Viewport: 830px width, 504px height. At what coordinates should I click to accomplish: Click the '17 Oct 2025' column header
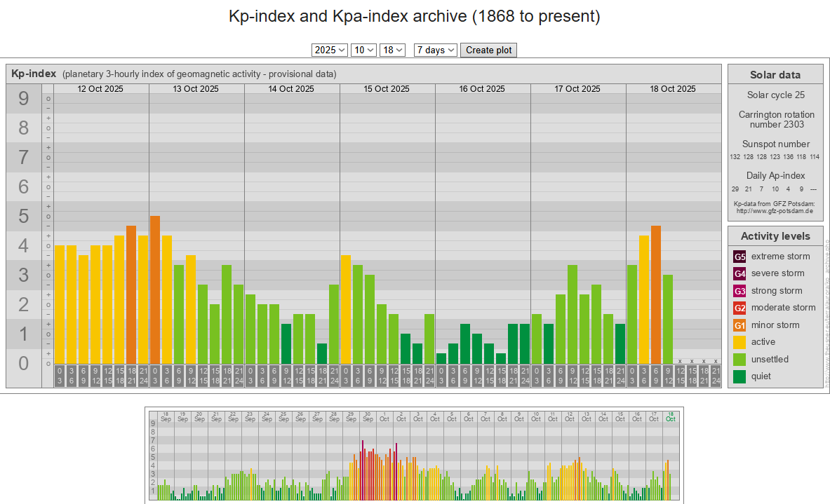pyautogui.click(x=577, y=89)
